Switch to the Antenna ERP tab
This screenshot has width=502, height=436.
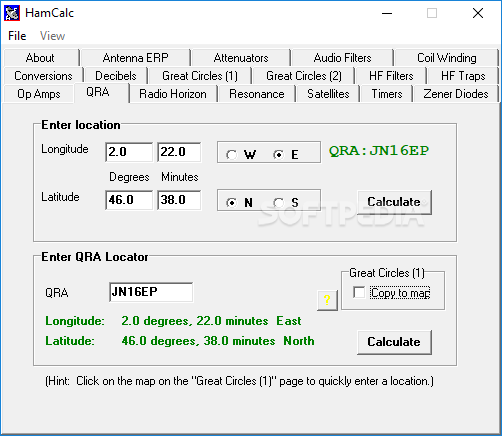pyautogui.click(x=136, y=58)
